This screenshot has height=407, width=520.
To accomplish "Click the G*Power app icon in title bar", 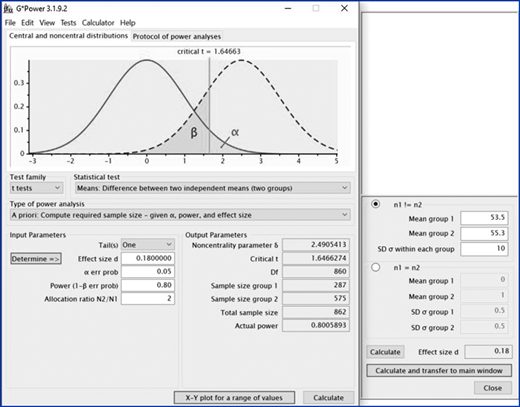I will 8,8.
